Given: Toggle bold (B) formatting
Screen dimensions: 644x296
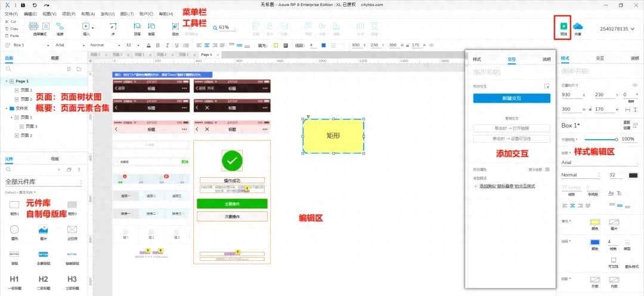Looking at the screenshot, I should 157,45.
